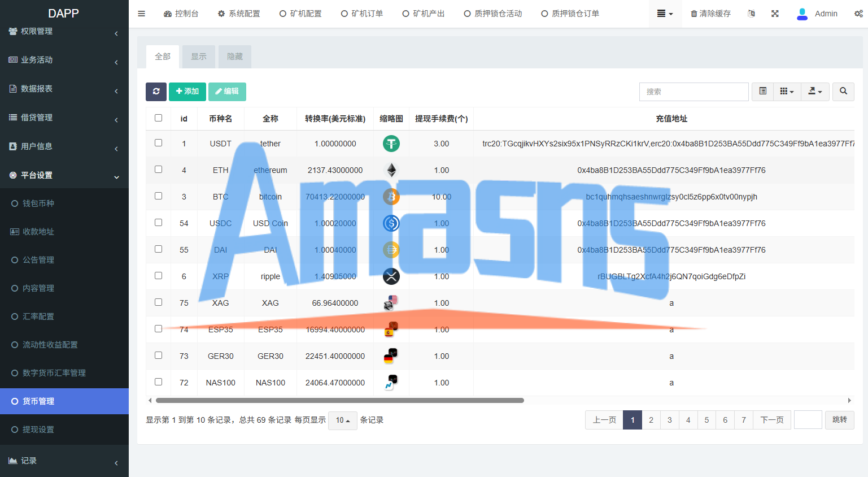Switch to the 隐藏 tab
The width and height of the screenshot is (868, 477).
pos(235,57)
